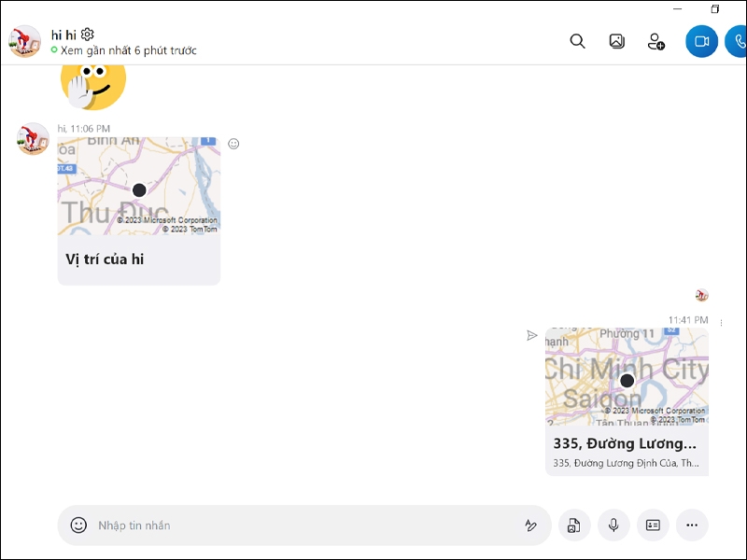Add people to this chat
The image size is (747, 560).
pos(655,41)
